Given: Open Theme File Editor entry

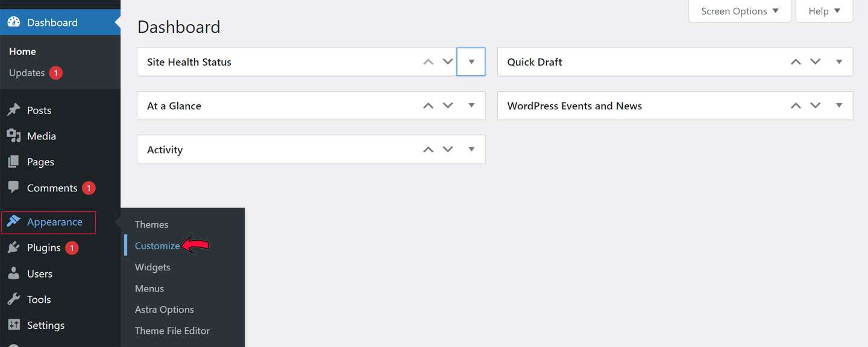Looking at the screenshot, I should [x=172, y=331].
